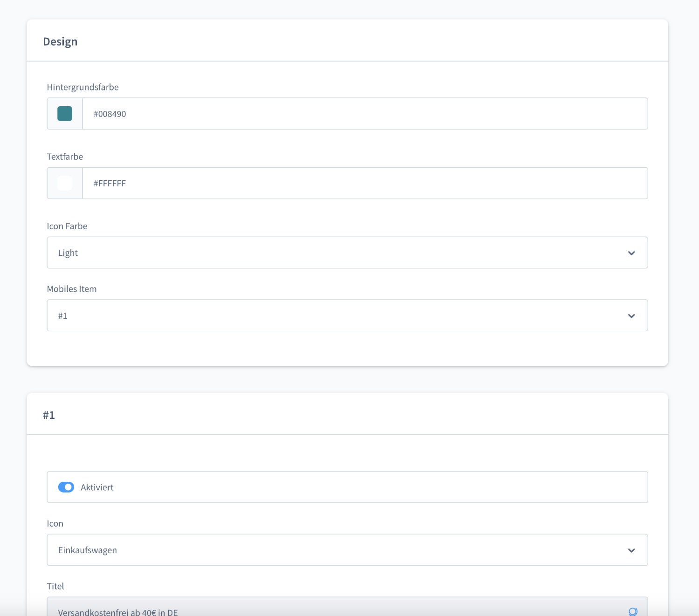Image resolution: width=699 pixels, height=616 pixels.
Task: Click the #1 card heading
Action: 49,415
